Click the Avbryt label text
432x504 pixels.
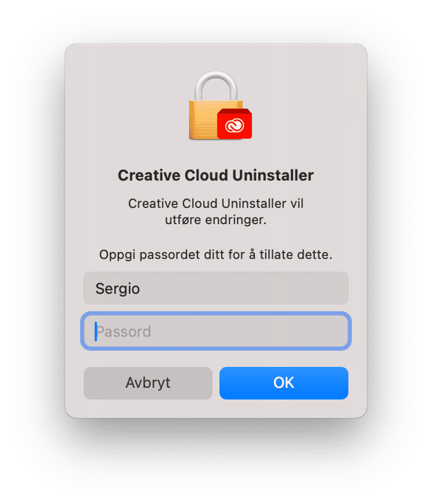point(147,383)
